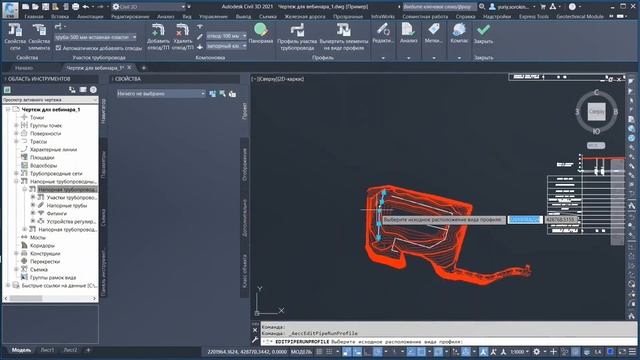Viewport: 640px width, 360px height.
Task: Click the green Закрыть checkmark button
Action: [x=483, y=33]
